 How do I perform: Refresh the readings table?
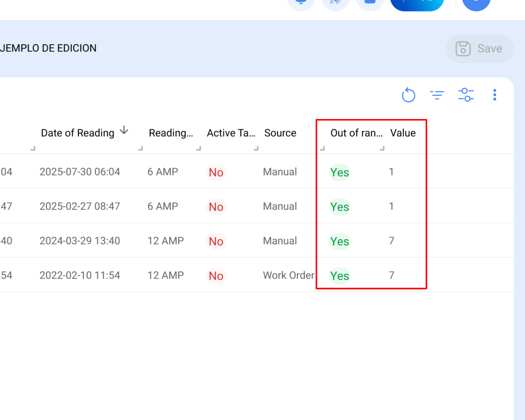pyautogui.click(x=408, y=95)
